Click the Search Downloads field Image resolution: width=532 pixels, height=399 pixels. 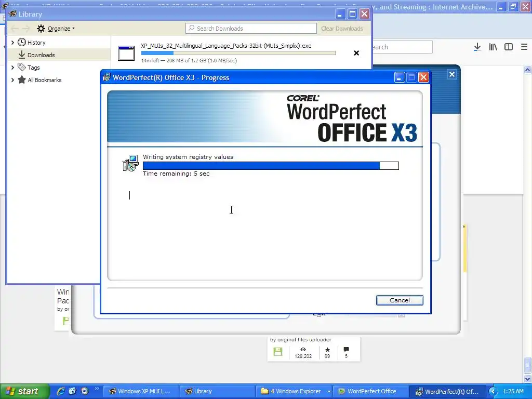[251, 29]
